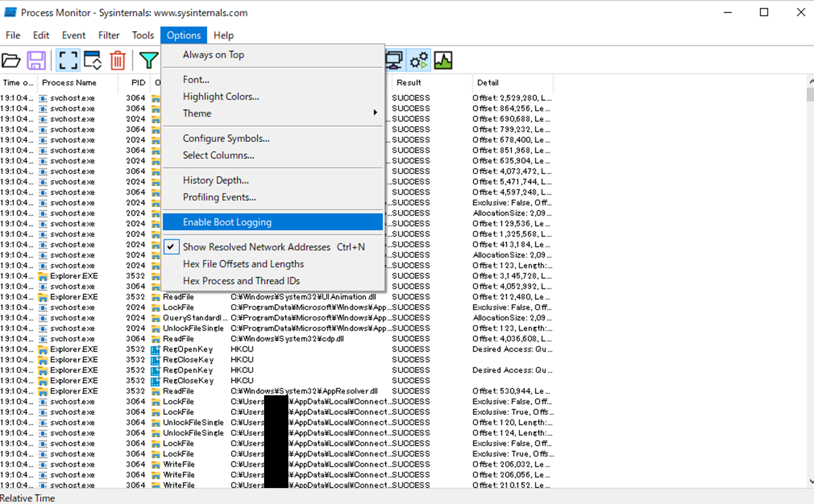814x504 pixels.
Task: Expand the Theme submenu
Action: click(x=197, y=113)
